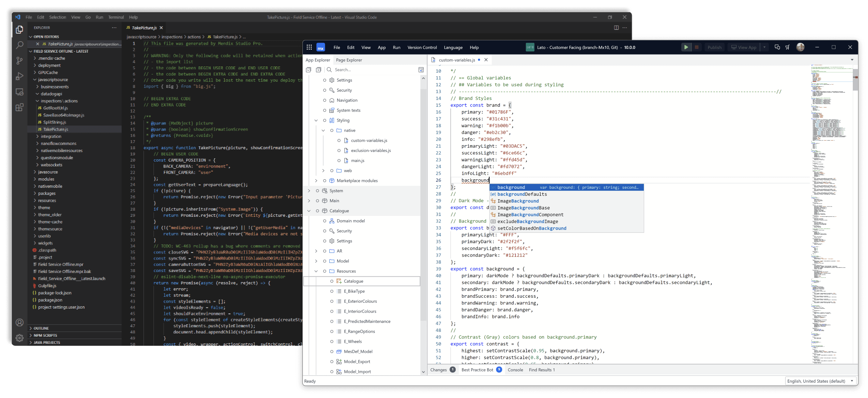
Task: Click the View App button
Action: (743, 47)
